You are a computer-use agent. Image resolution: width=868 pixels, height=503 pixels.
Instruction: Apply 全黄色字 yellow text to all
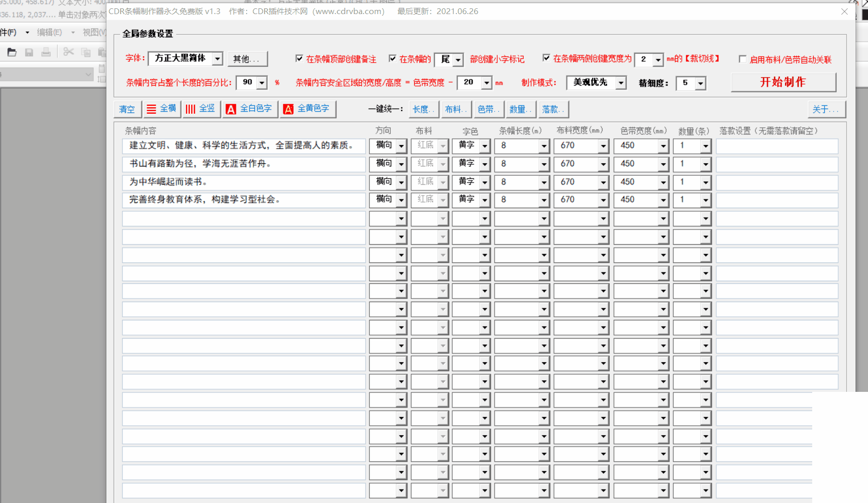click(307, 109)
